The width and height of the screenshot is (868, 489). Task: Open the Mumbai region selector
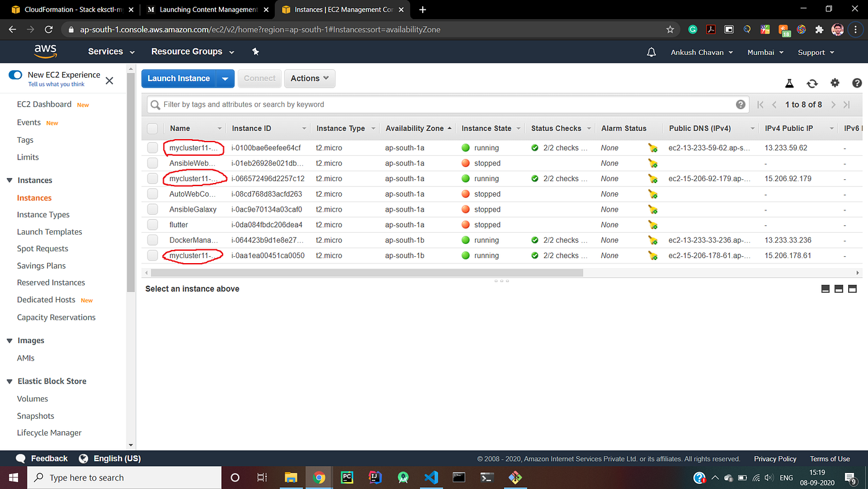[766, 53]
